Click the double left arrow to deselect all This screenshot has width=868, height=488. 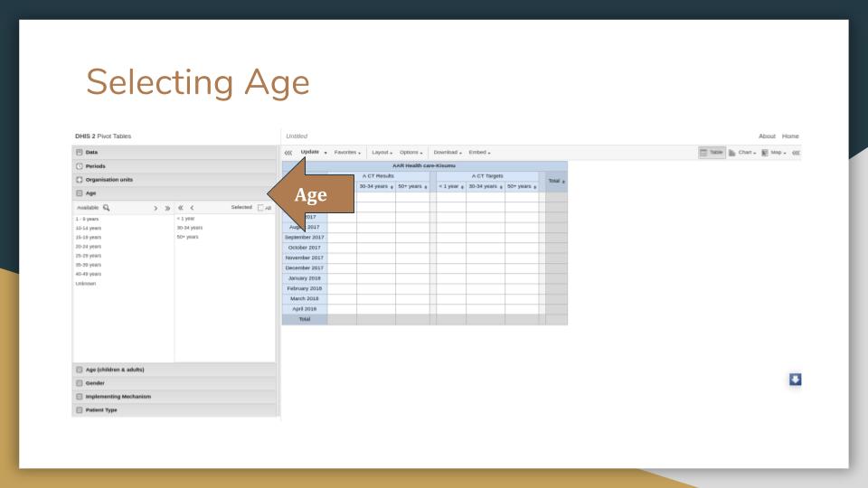tap(181, 208)
